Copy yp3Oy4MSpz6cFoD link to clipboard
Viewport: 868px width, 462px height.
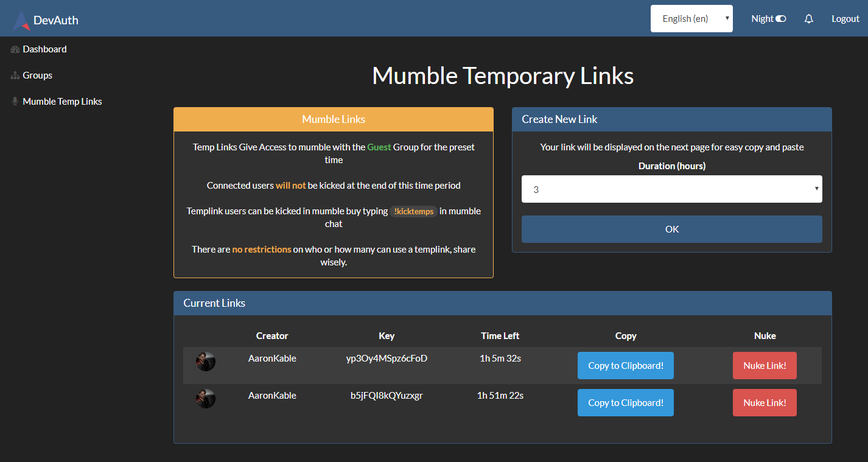point(626,366)
